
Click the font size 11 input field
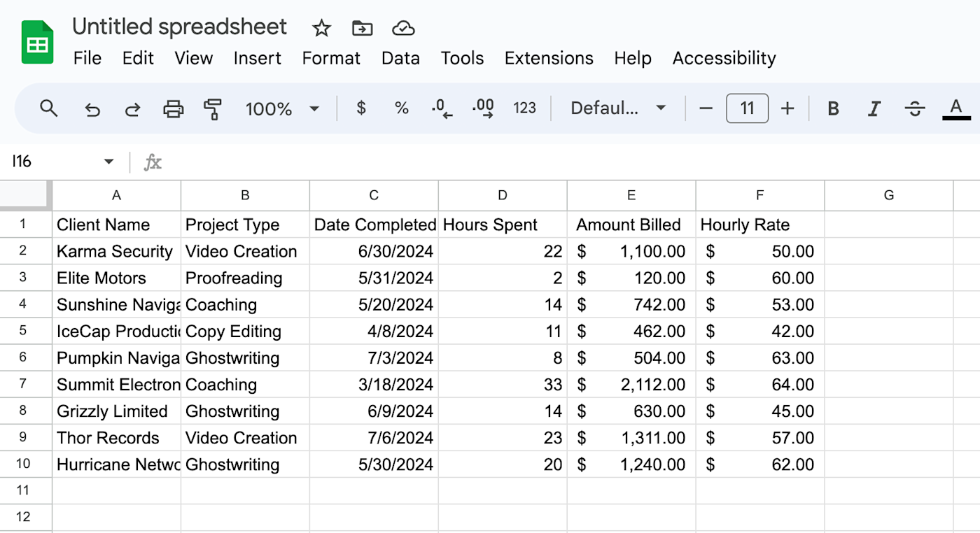coord(747,108)
